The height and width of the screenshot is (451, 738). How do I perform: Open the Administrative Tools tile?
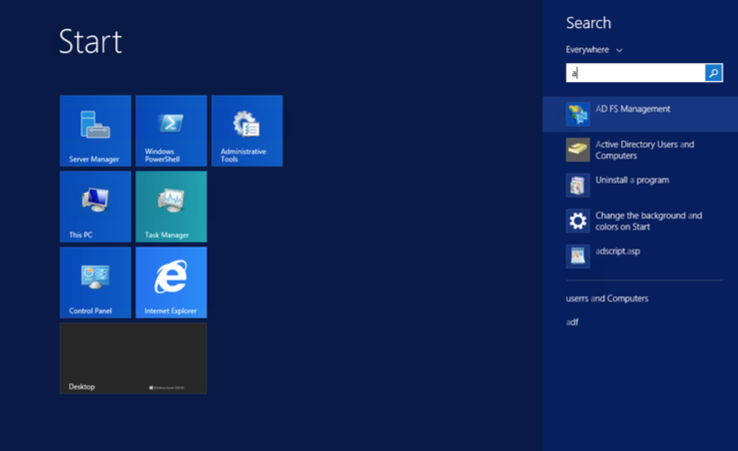[x=247, y=130]
